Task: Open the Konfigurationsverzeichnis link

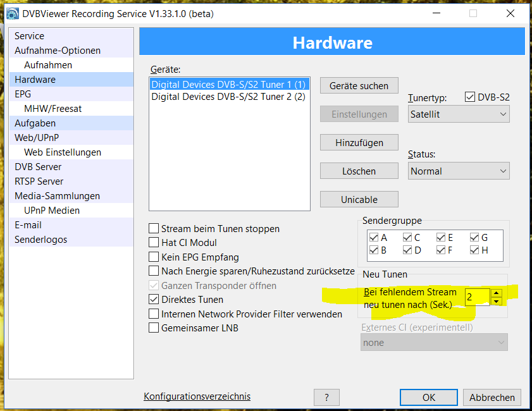Action: coord(197,396)
